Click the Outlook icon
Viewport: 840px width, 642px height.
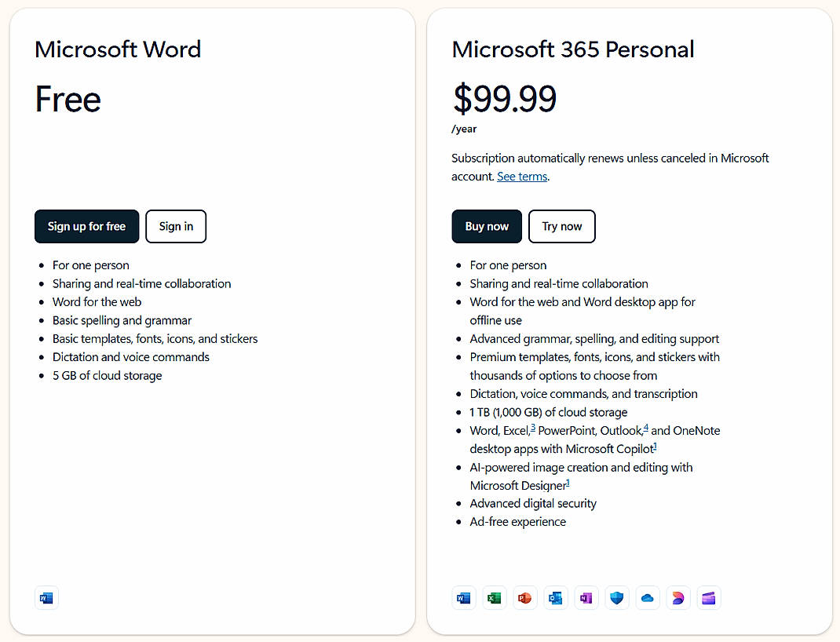pos(555,597)
